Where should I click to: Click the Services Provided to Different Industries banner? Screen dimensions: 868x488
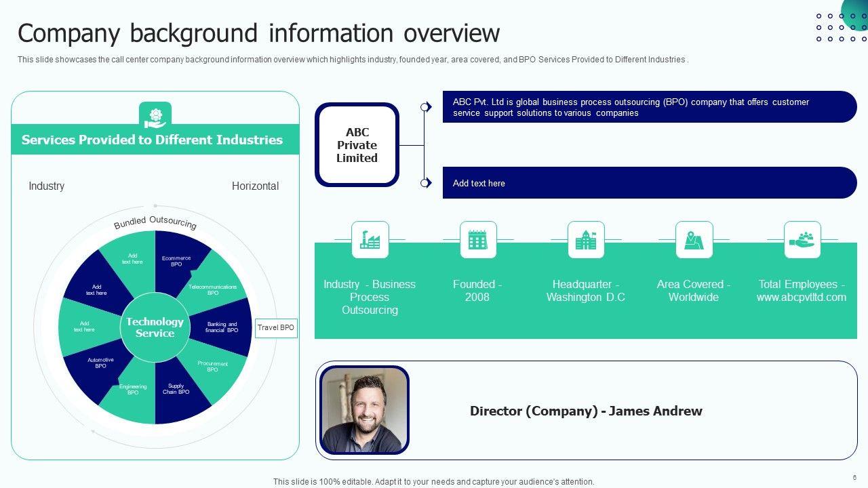click(x=153, y=140)
